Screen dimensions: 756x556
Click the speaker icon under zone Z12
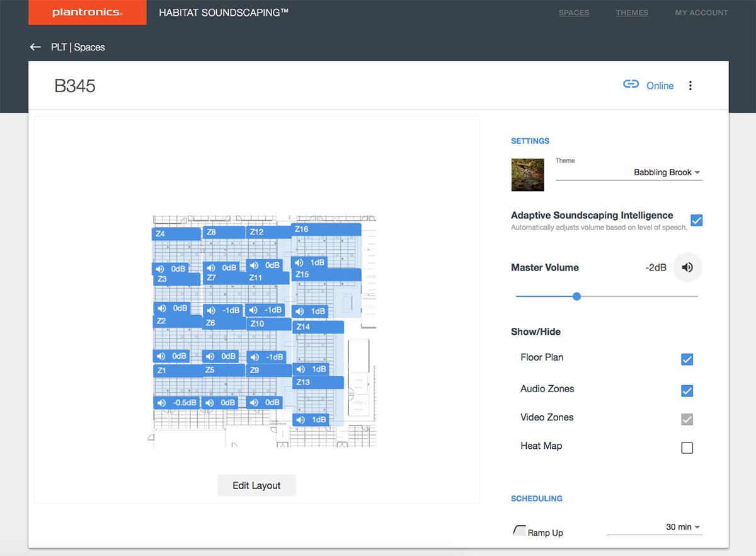tap(254, 265)
